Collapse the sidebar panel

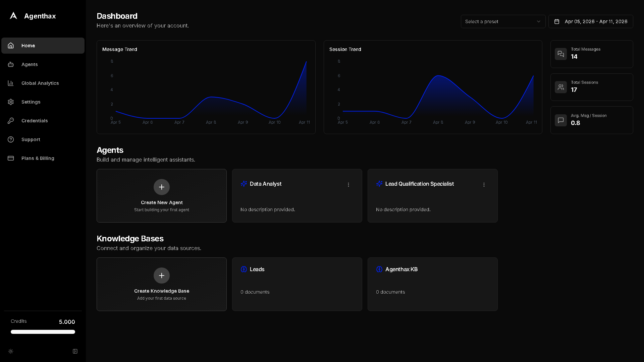click(75, 351)
